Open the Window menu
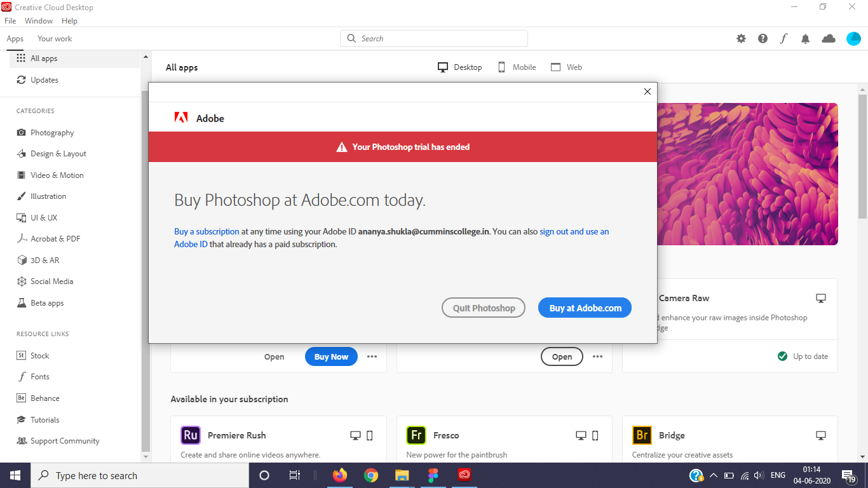This screenshot has width=868, height=488. click(x=38, y=20)
